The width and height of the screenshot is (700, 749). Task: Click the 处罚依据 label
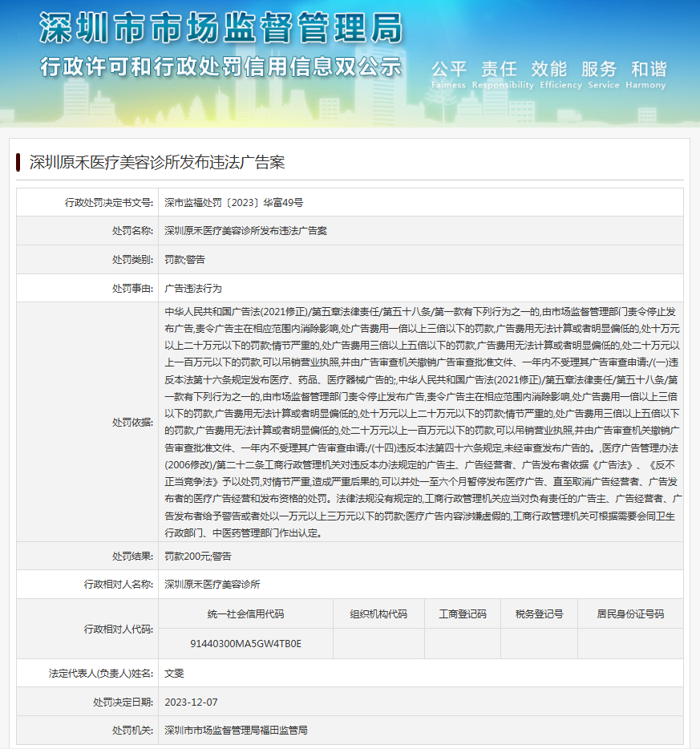(x=133, y=423)
